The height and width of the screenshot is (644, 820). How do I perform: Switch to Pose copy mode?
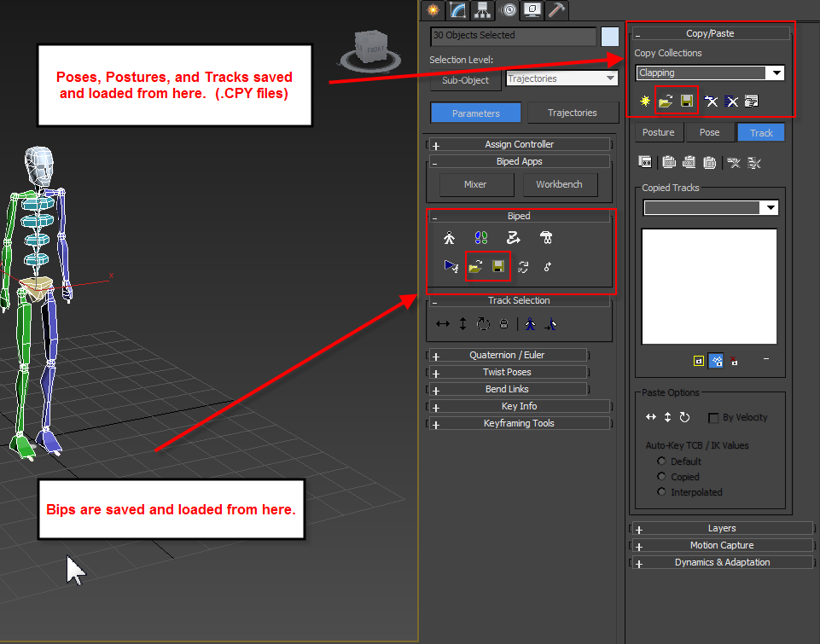click(710, 132)
